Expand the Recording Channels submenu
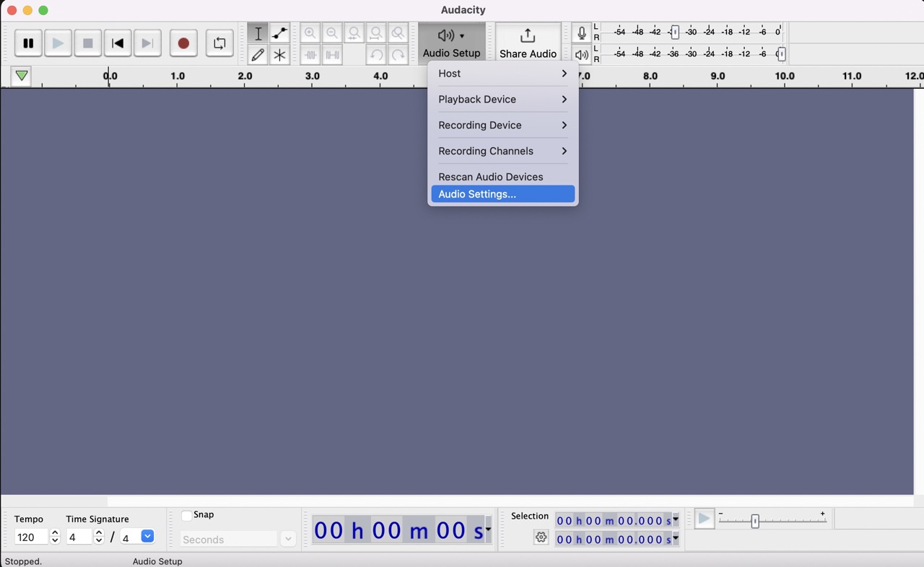 tap(503, 151)
